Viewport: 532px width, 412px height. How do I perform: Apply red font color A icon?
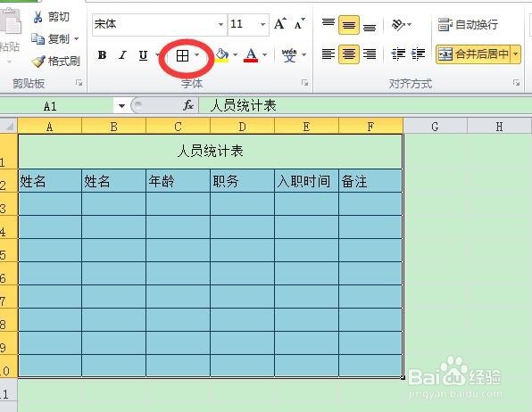coord(251,55)
